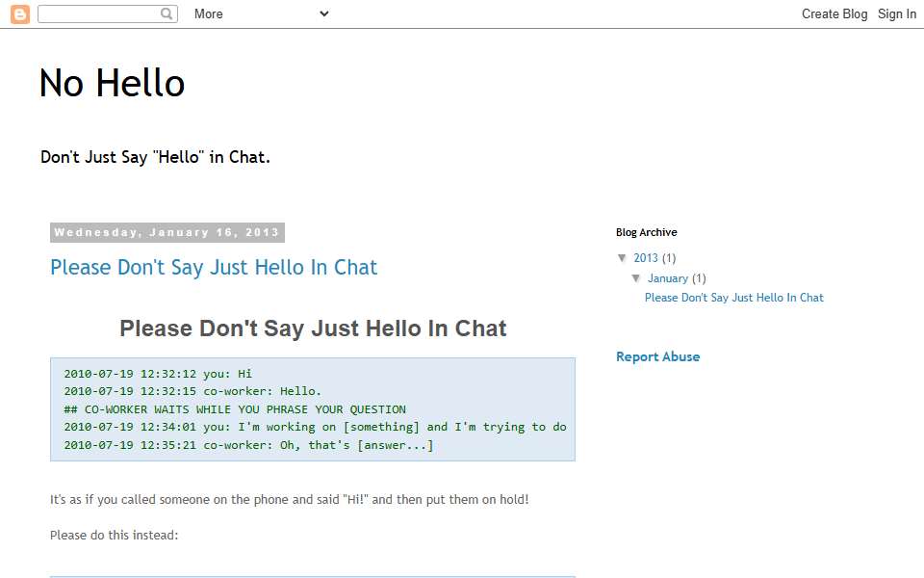
Task: Click the chevron next to More
Action: (324, 13)
